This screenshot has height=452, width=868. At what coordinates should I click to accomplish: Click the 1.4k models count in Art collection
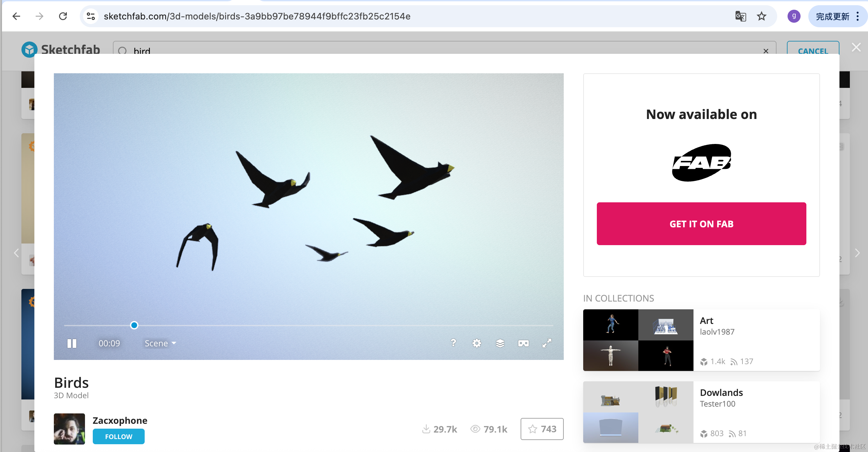click(713, 362)
